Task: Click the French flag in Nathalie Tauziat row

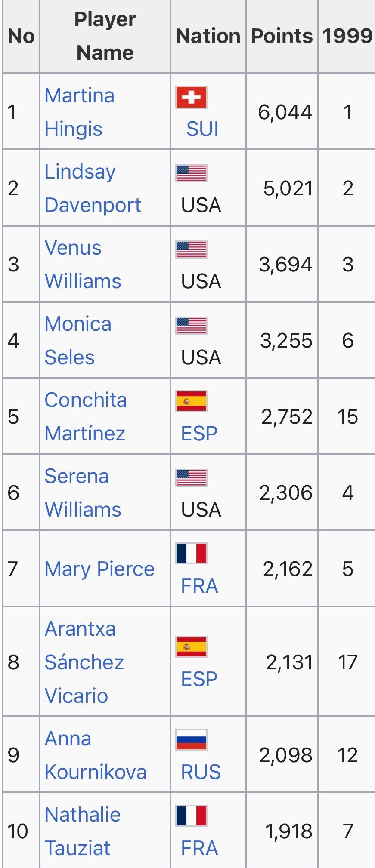Action: tap(191, 816)
